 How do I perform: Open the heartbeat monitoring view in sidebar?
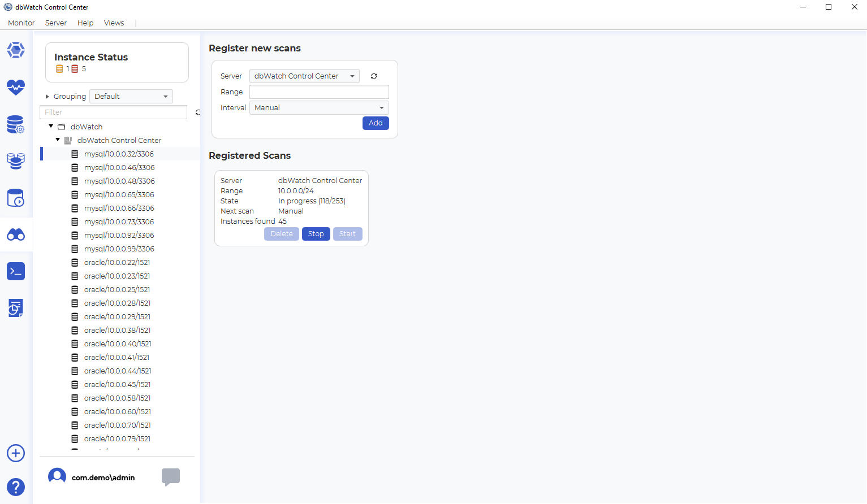pos(16,87)
